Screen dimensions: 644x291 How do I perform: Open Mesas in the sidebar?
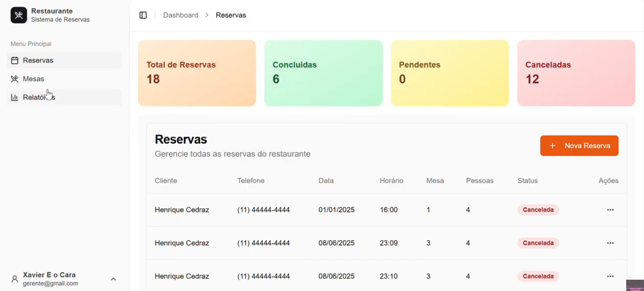pyautogui.click(x=64, y=79)
